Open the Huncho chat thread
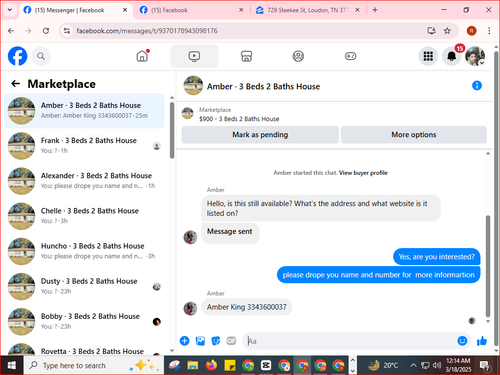500x375 pixels. point(84,251)
